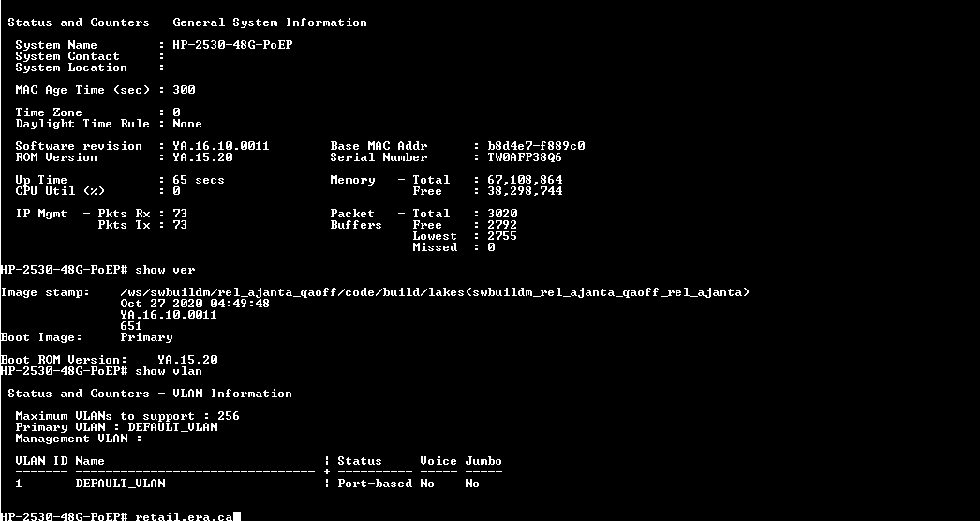980x521 pixels.
Task: Click the Boot Image value Primary
Action: tap(146, 337)
